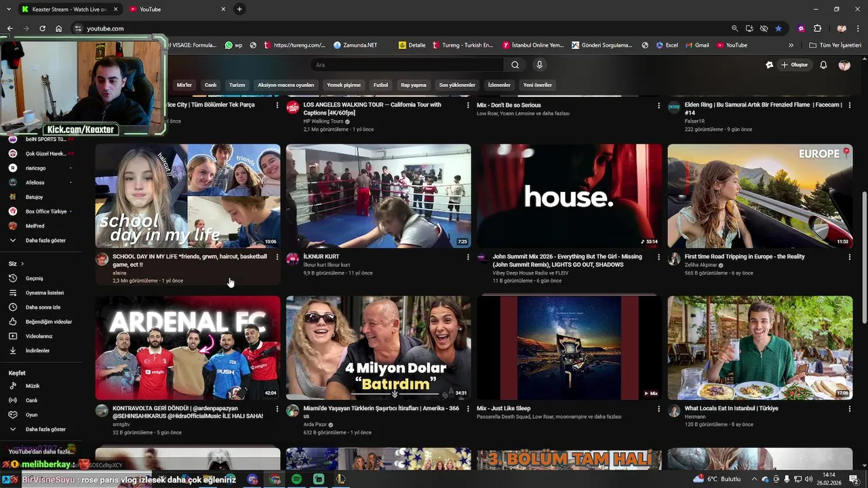The image size is (868, 488).
Task: Open the Zamunda.NET bookmark
Action: pyautogui.click(x=355, y=45)
